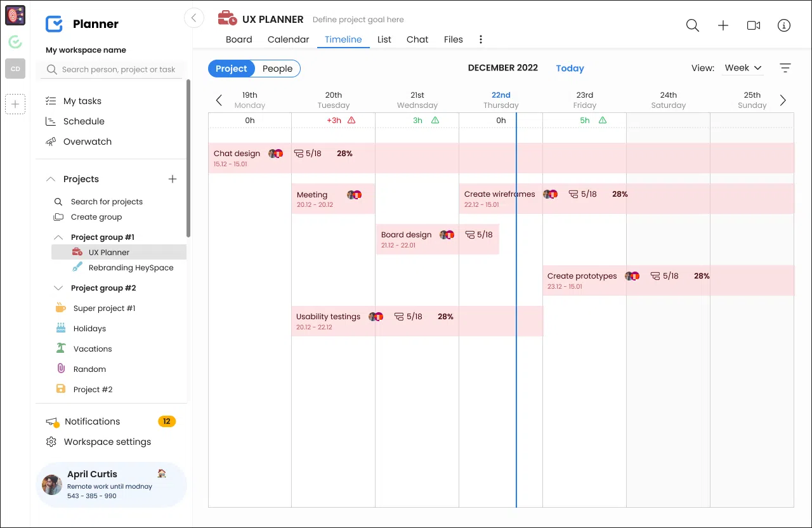Select Overwatch in the sidebar

pyautogui.click(x=86, y=142)
